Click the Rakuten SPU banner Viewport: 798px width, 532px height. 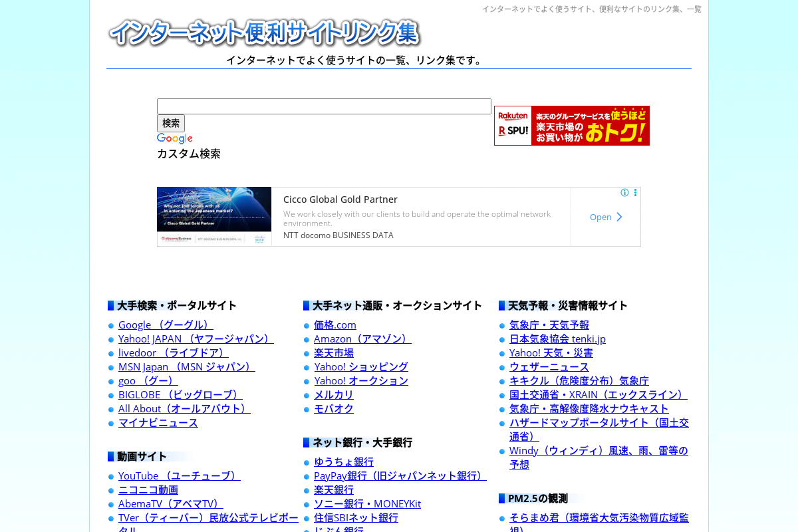tap(572, 126)
